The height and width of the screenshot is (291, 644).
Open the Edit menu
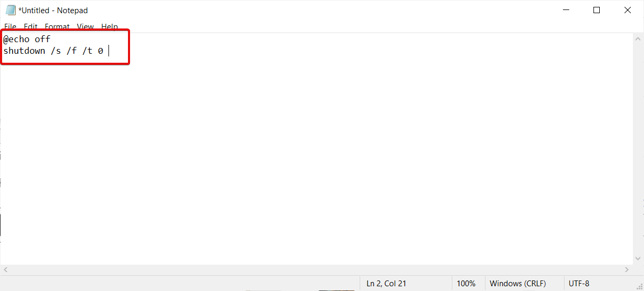[x=31, y=26]
